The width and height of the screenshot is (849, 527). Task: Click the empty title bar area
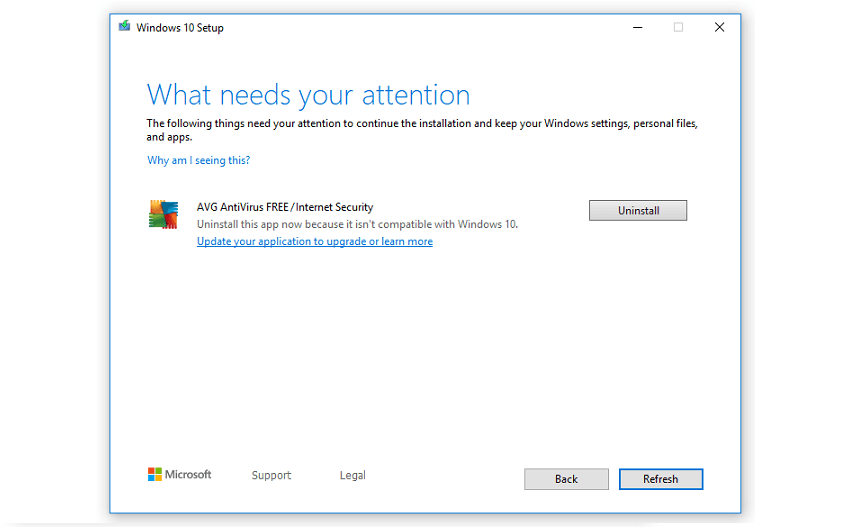pos(420,28)
